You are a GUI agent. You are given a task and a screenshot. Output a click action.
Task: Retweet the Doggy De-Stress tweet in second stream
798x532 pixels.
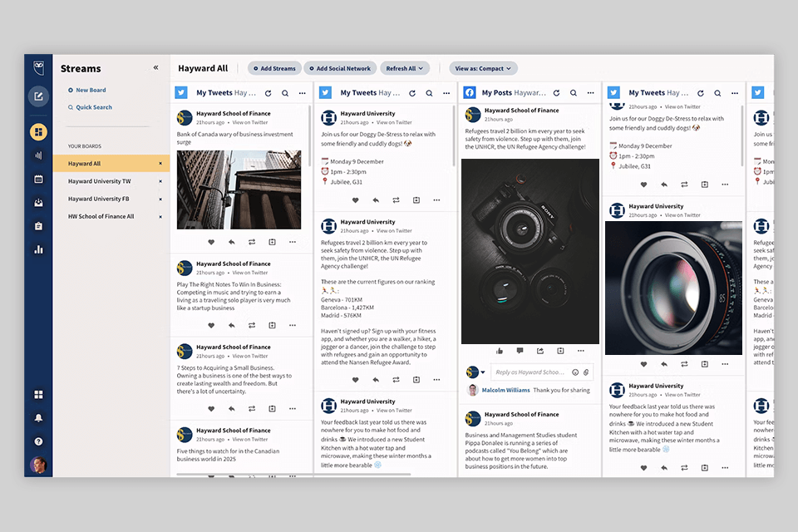coord(396,200)
